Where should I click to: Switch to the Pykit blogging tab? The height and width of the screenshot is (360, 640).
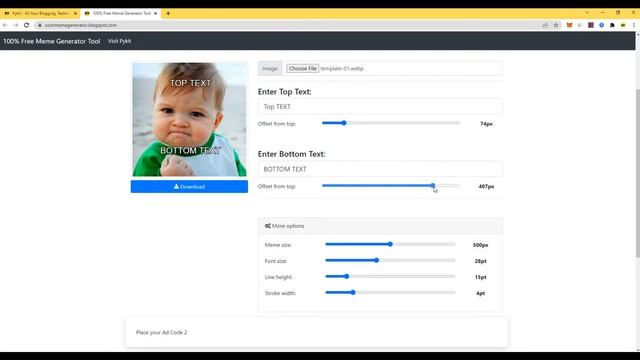point(40,13)
